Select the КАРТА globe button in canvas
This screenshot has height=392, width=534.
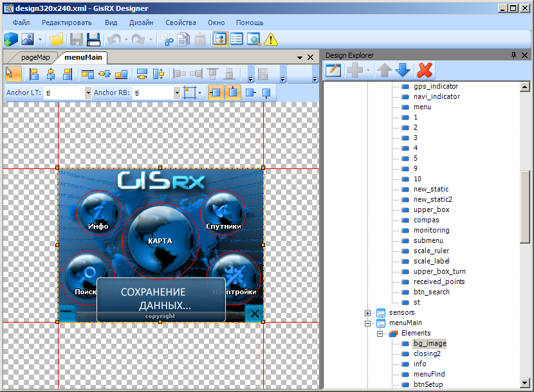click(160, 241)
